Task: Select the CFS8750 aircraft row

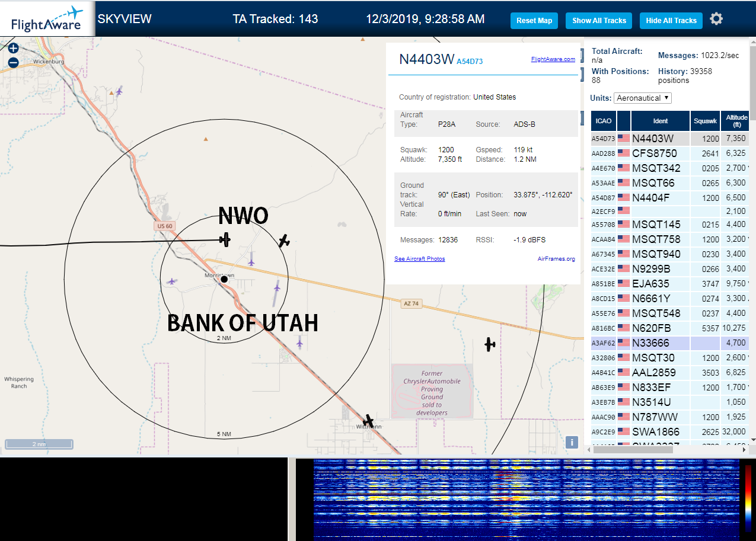Action: click(670, 153)
